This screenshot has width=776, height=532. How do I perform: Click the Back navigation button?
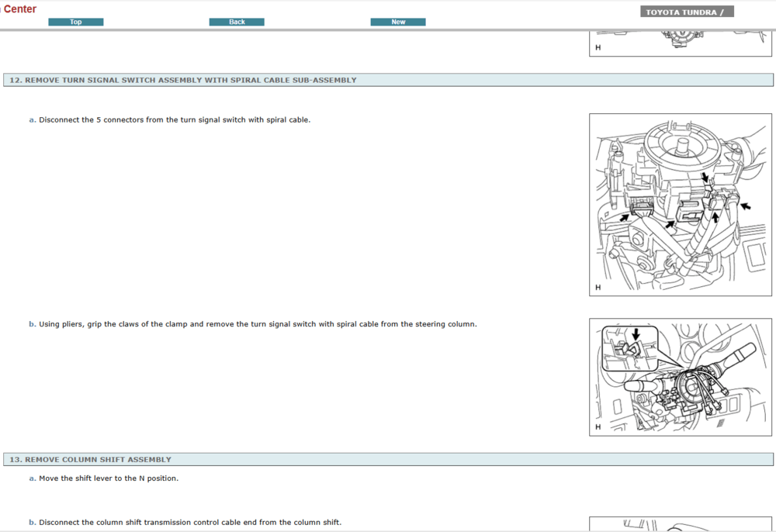coord(236,21)
